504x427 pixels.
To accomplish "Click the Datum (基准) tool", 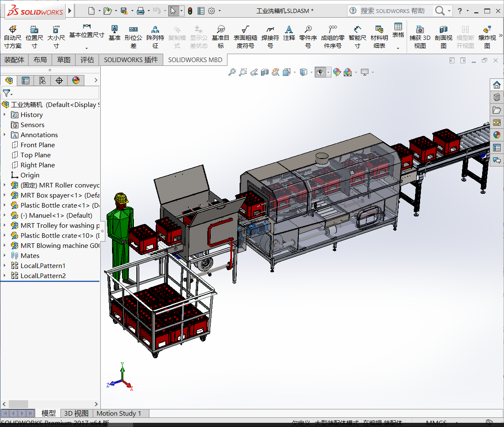I will click(114, 33).
